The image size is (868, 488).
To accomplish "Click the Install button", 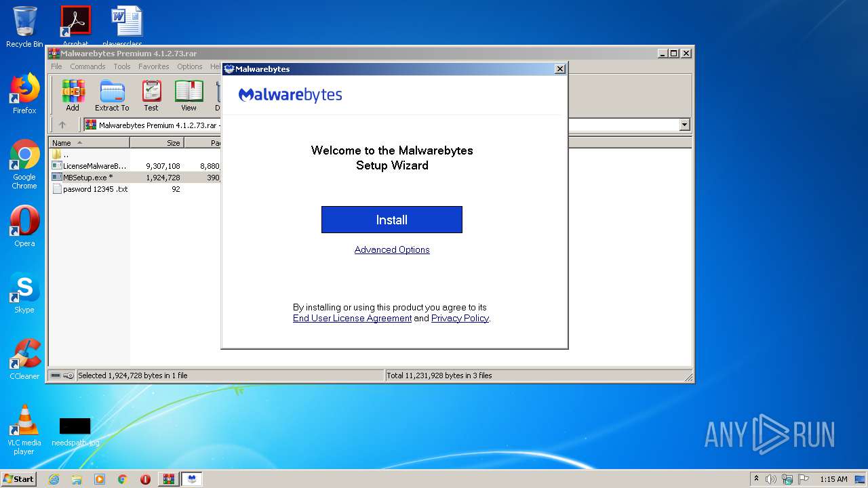I will 392,220.
